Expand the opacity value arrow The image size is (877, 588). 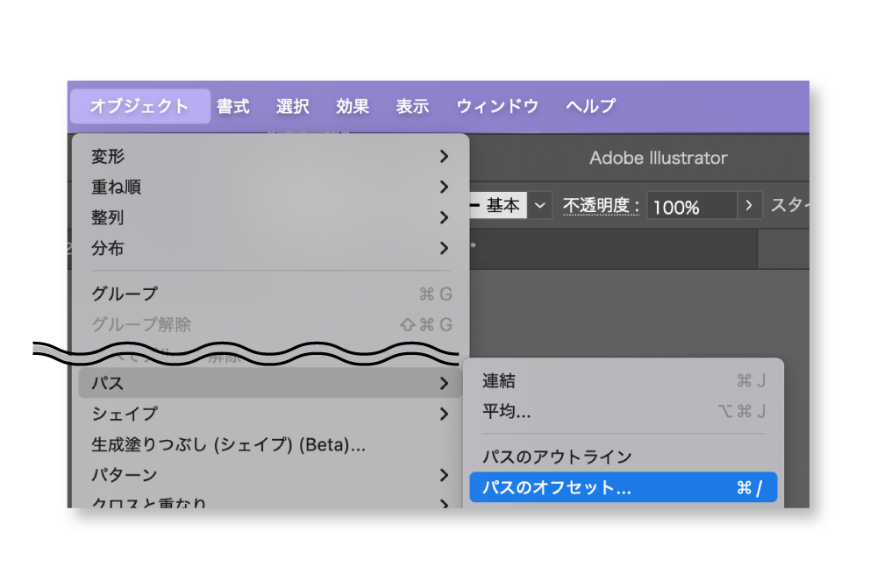coord(750,206)
